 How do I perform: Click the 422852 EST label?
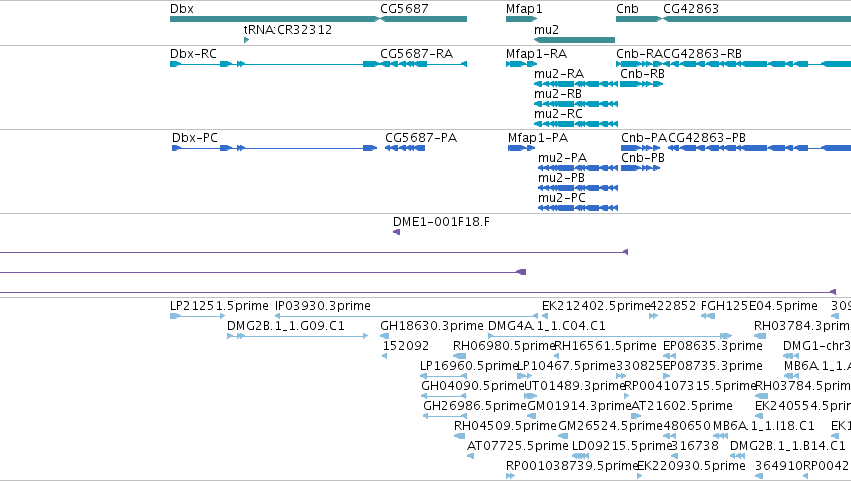(x=673, y=306)
